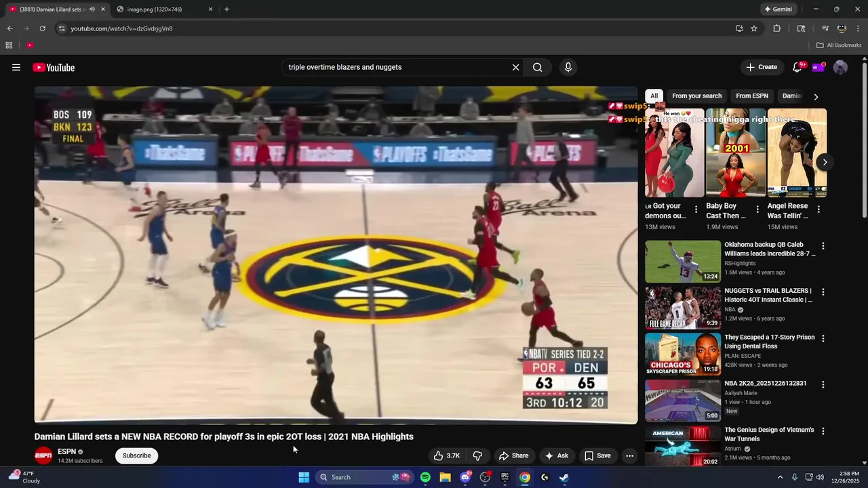Open All Bookmarks folder
The image size is (868, 488).
(839, 45)
